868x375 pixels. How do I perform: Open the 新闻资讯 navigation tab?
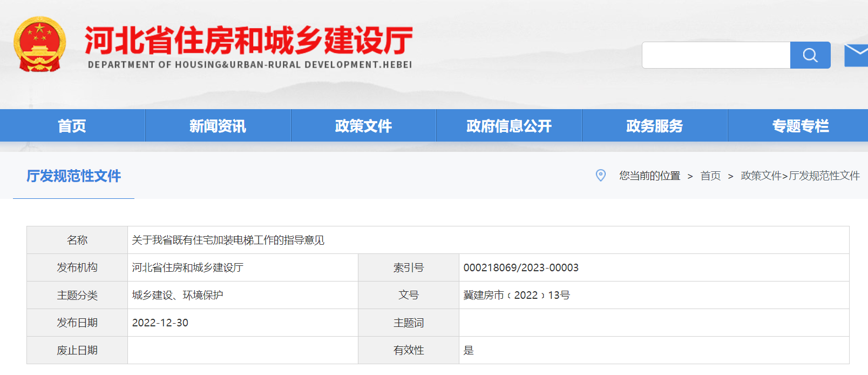click(218, 126)
